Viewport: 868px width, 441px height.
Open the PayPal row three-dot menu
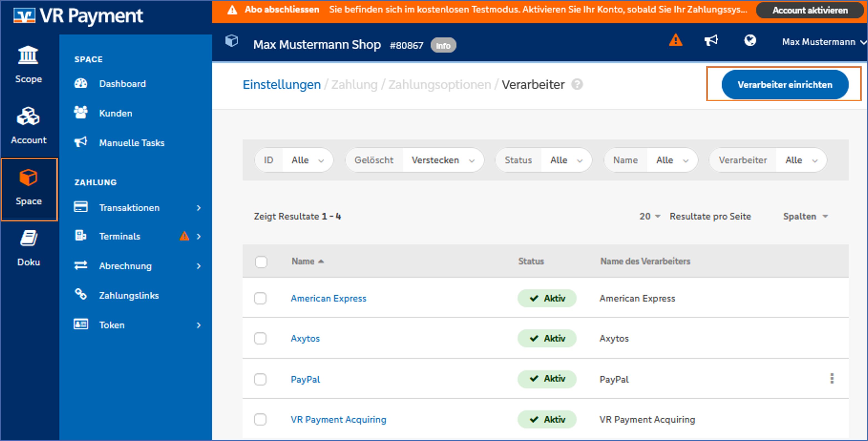coord(832,379)
